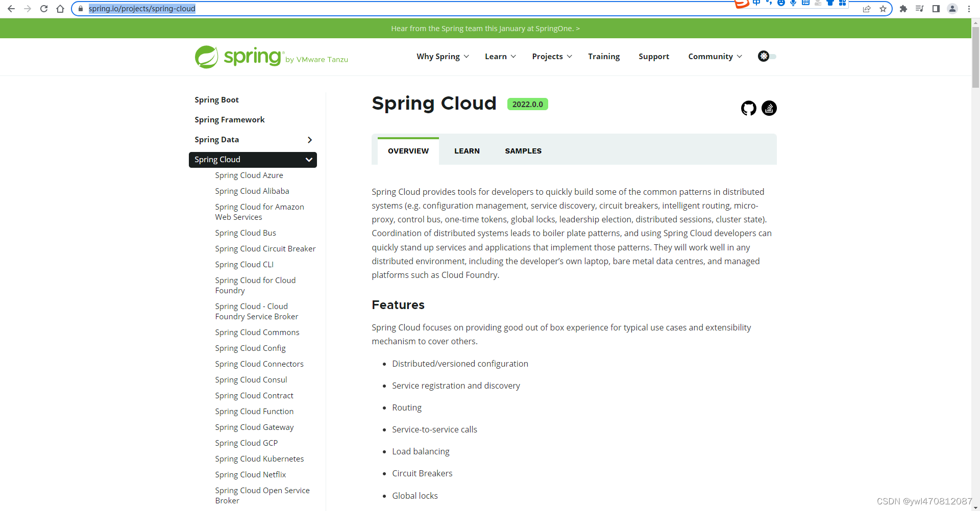Screen dimensions: 980x511
Task: Open Spring Cloud GitHub repository icon
Action: point(749,108)
